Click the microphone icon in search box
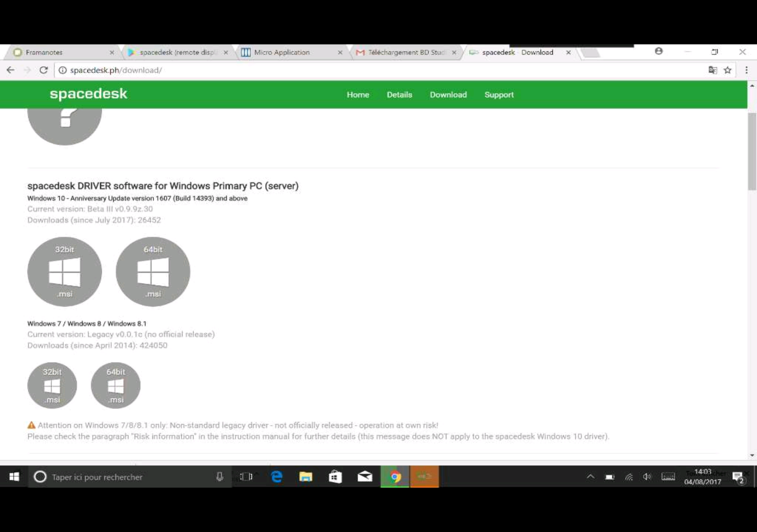Viewport: 757px width, 532px height. coord(220,477)
